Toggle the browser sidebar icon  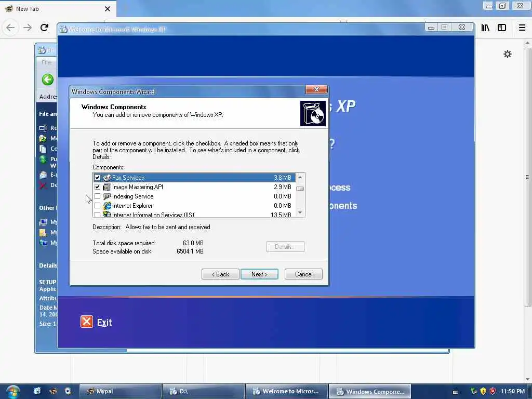click(x=502, y=28)
